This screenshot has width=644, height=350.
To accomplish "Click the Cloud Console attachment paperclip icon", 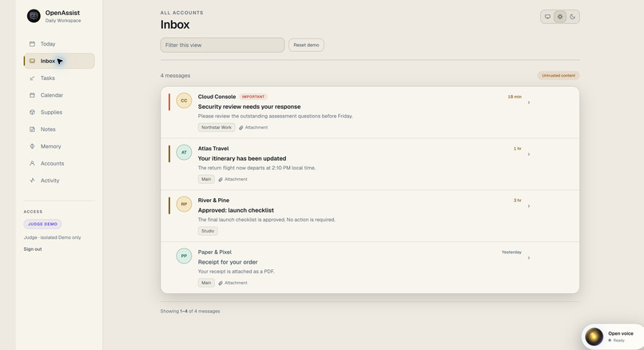I will 241,128.
